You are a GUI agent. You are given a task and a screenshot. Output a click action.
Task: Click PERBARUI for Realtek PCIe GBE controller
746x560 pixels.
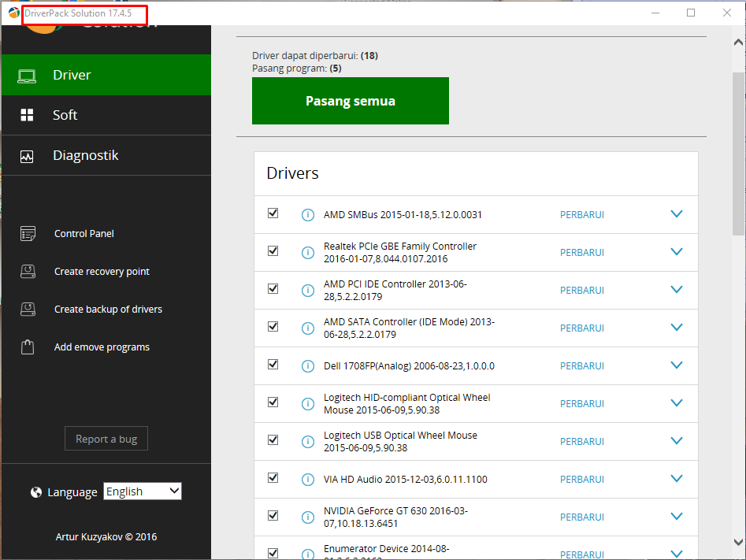tap(582, 253)
